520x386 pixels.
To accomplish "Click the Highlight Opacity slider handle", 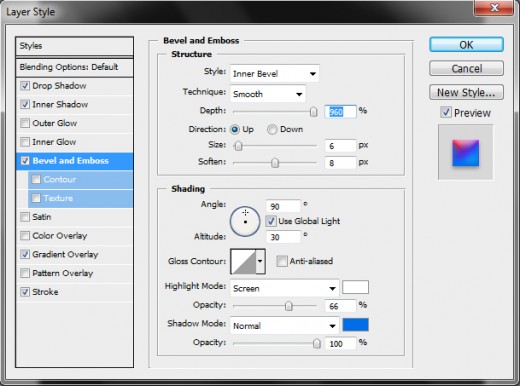I will click(x=289, y=306).
